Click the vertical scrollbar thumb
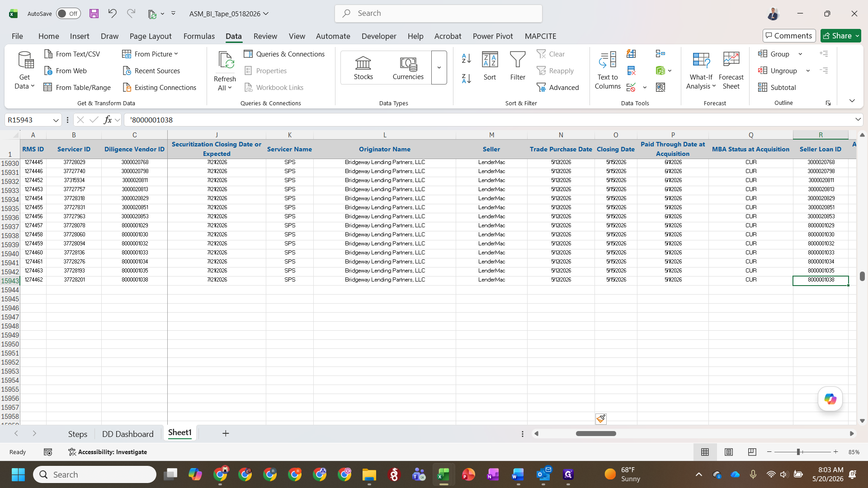The height and width of the screenshot is (488, 868). pos(862,276)
